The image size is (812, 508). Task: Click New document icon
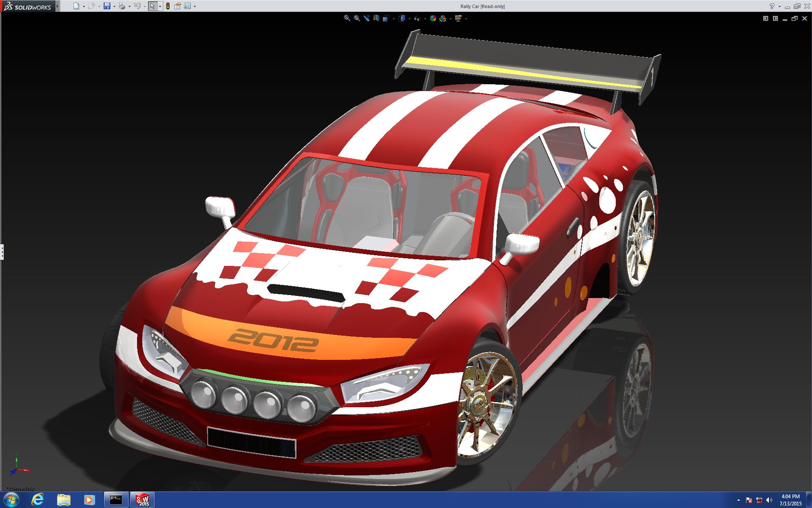tap(76, 6)
